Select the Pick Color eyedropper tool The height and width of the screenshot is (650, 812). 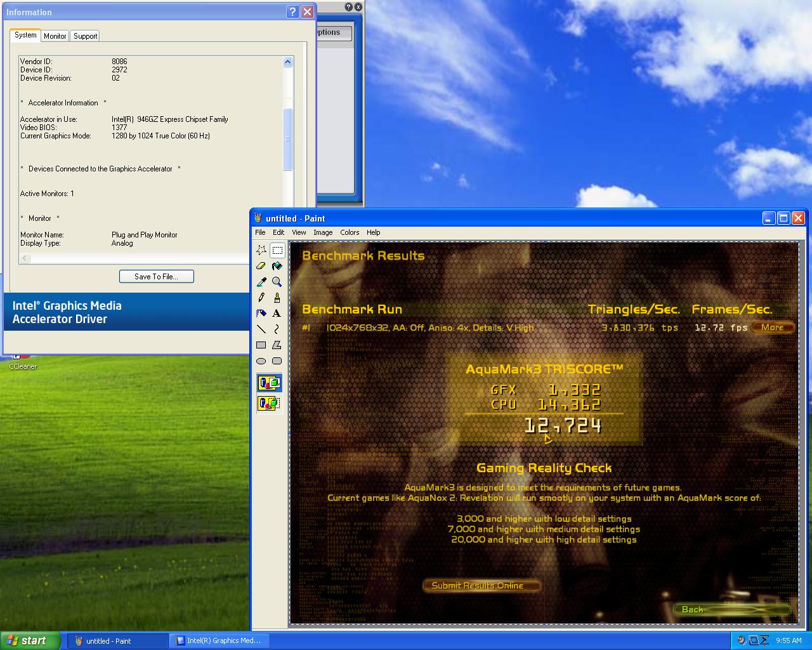261,282
